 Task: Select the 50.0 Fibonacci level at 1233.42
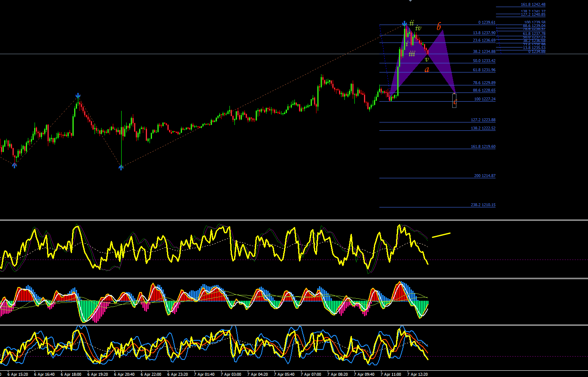[x=483, y=61]
